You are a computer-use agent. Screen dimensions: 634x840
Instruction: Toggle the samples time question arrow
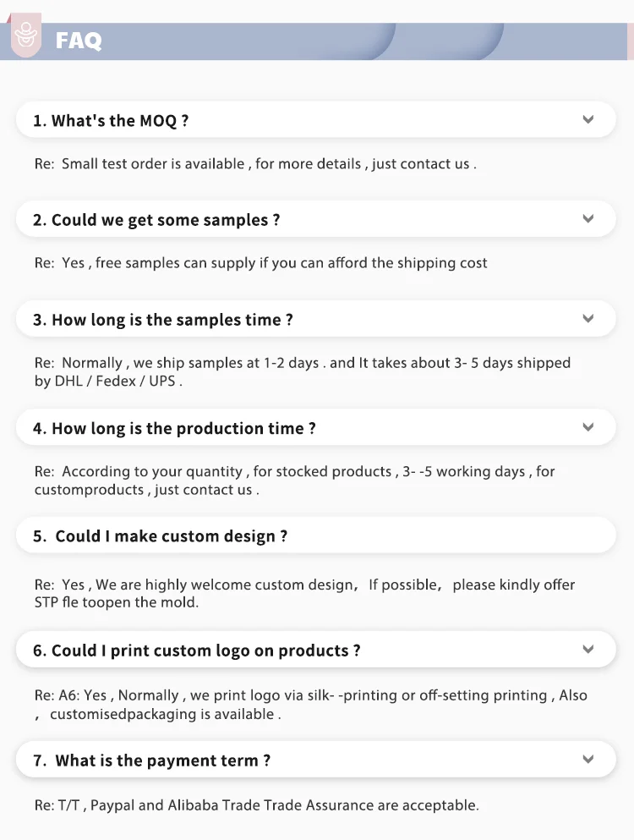coord(588,319)
